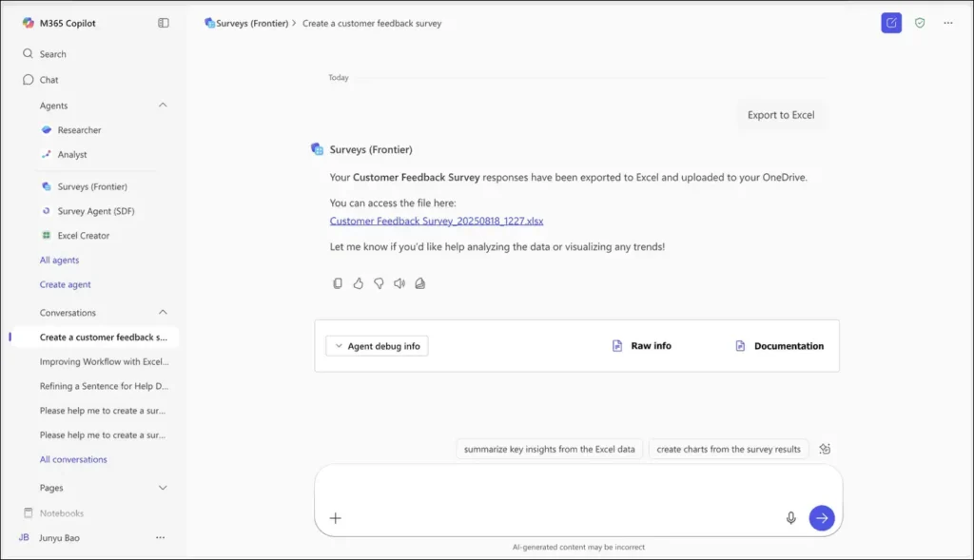Refresh suggested prompts icon
This screenshot has width=974, height=560.
[825, 449]
